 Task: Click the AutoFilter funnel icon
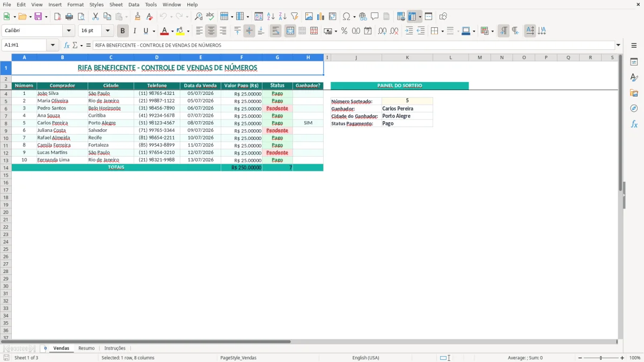coord(294,17)
